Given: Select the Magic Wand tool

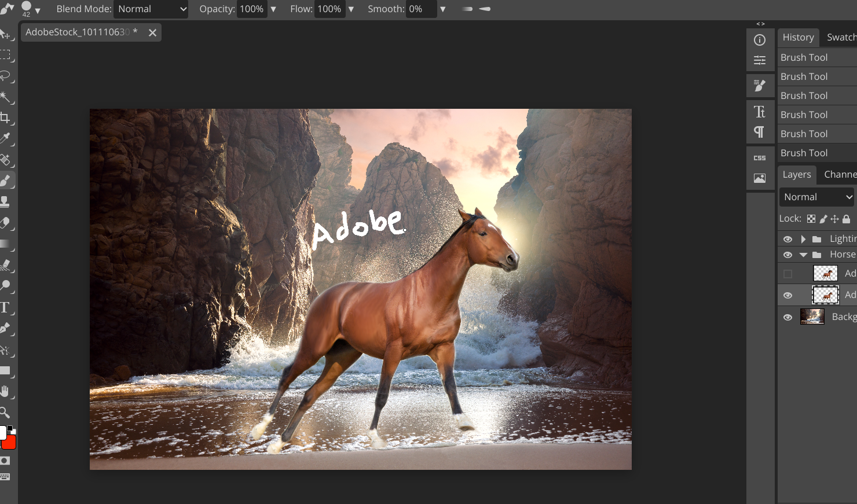Looking at the screenshot, I should (6, 97).
